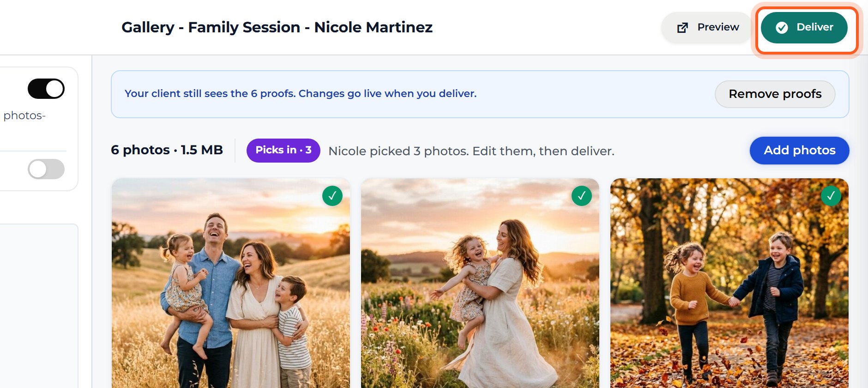
Task: Open the mother holding daughter photo
Action: [x=480, y=283]
